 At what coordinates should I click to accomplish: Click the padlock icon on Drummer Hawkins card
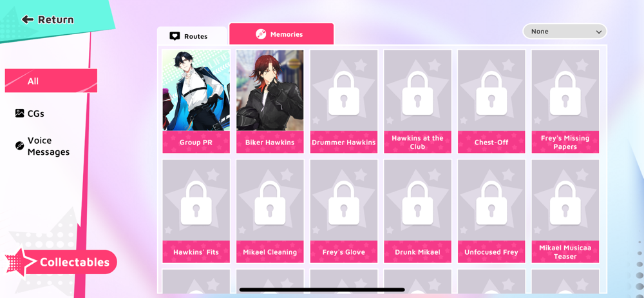point(344,93)
